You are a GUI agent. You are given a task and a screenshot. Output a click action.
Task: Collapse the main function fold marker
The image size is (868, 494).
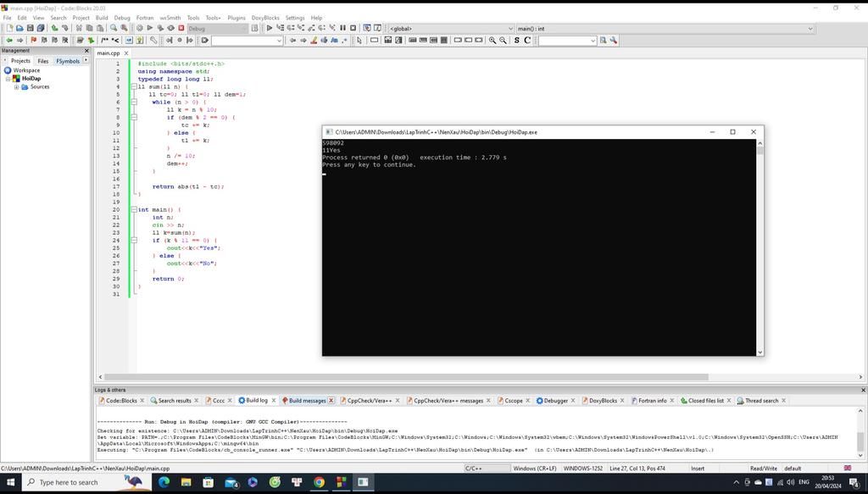pyautogui.click(x=134, y=209)
